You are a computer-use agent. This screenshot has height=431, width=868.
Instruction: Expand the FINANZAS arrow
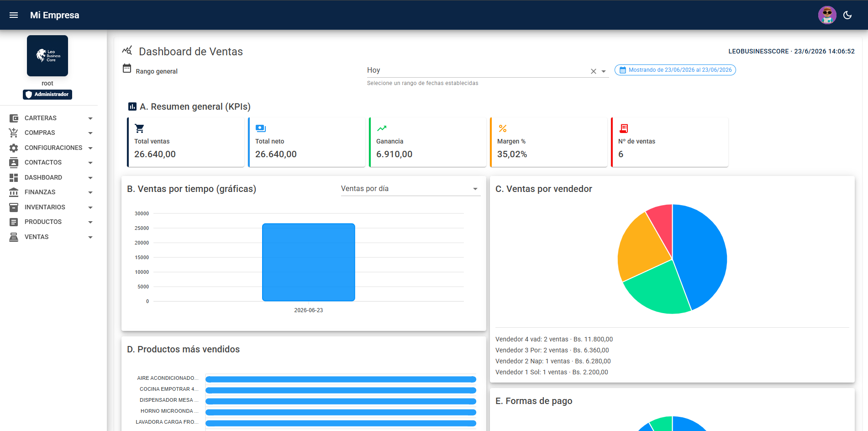(90, 192)
